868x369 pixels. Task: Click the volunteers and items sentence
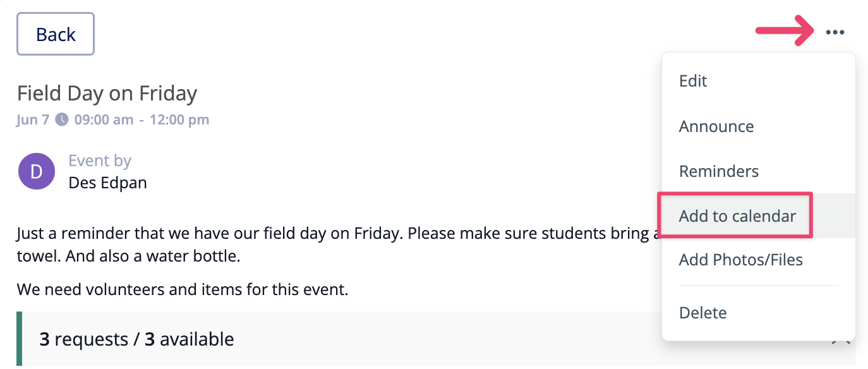coord(183,290)
